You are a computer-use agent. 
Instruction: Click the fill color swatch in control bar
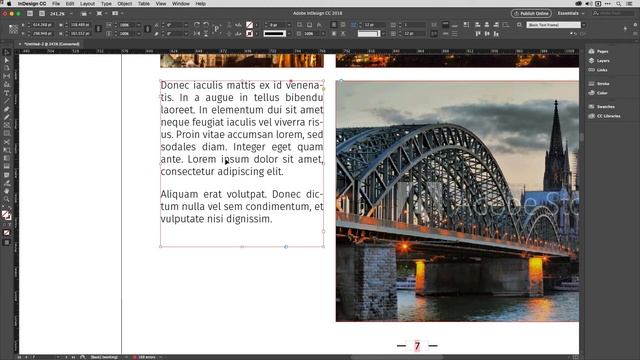[249, 25]
